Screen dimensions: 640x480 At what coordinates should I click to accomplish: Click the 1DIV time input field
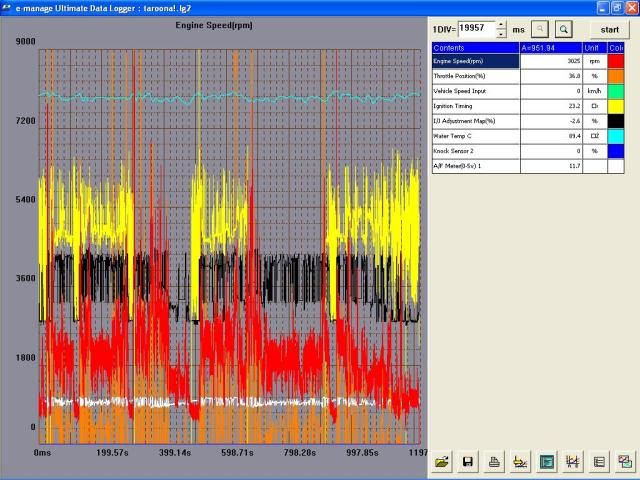(477, 29)
